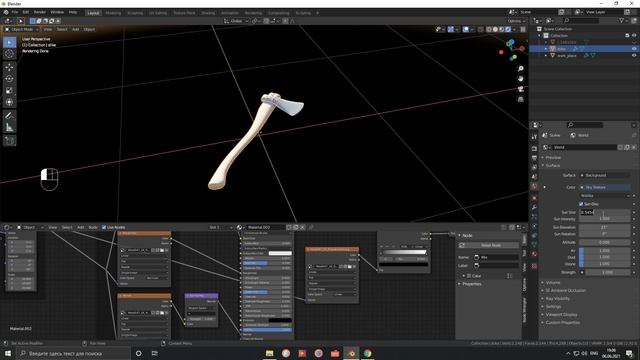Activate the 3D Cursor tool
This screenshot has height=360, width=640.
(x=10, y=54)
